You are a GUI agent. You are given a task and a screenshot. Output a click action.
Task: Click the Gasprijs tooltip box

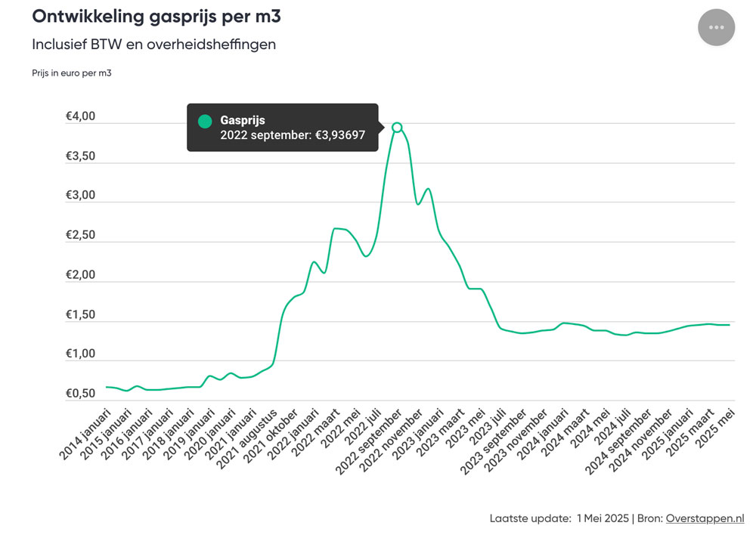click(283, 127)
